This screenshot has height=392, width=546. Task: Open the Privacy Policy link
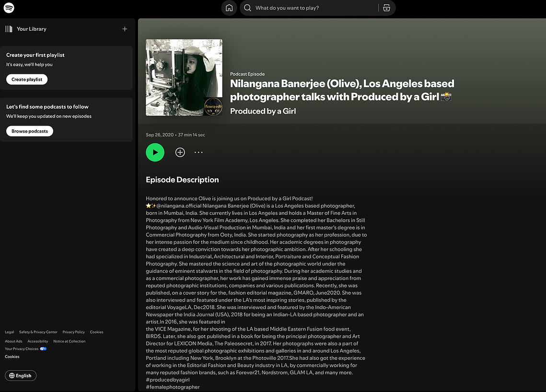click(73, 332)
